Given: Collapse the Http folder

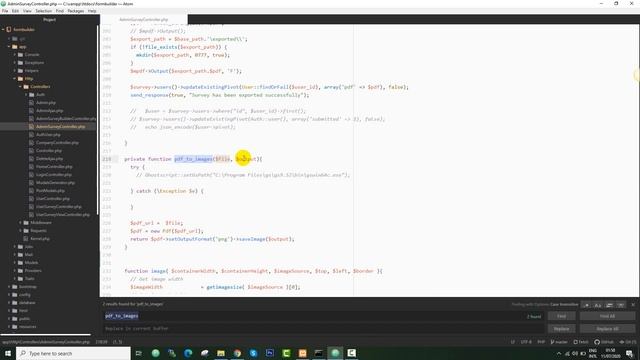Looking at the screenshot, I should point(15,79).
